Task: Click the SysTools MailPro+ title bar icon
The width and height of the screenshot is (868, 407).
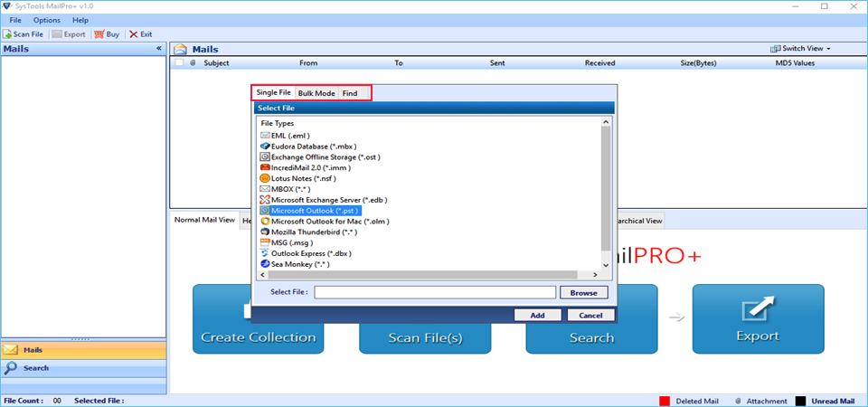Action: coord(6,6)
